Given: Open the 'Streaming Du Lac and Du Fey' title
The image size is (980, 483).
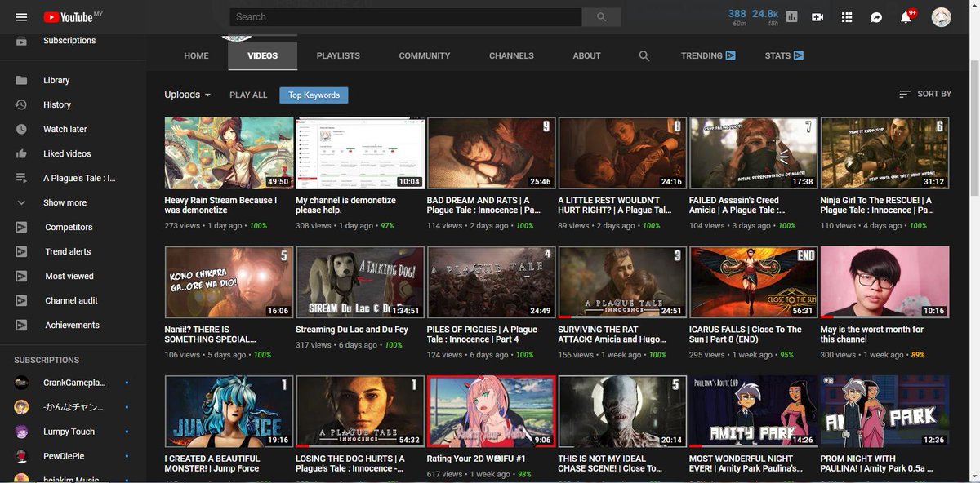Looking at the screenshot, I should (351, 330).
